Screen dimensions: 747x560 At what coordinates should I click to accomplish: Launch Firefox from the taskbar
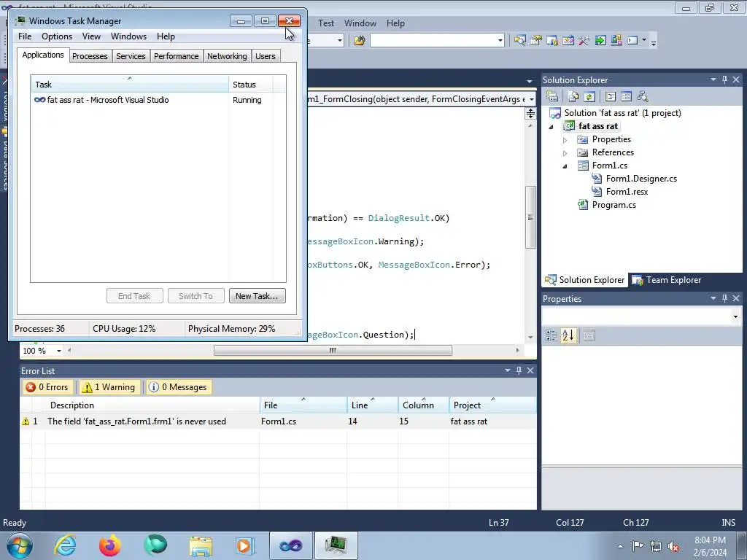click(110, 545)
